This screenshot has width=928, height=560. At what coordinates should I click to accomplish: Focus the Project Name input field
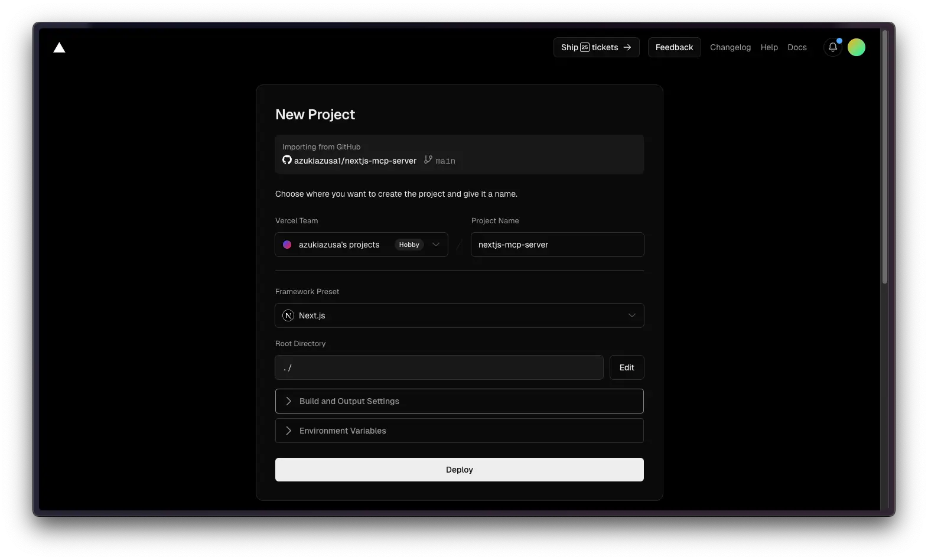[x=558, y=245]
